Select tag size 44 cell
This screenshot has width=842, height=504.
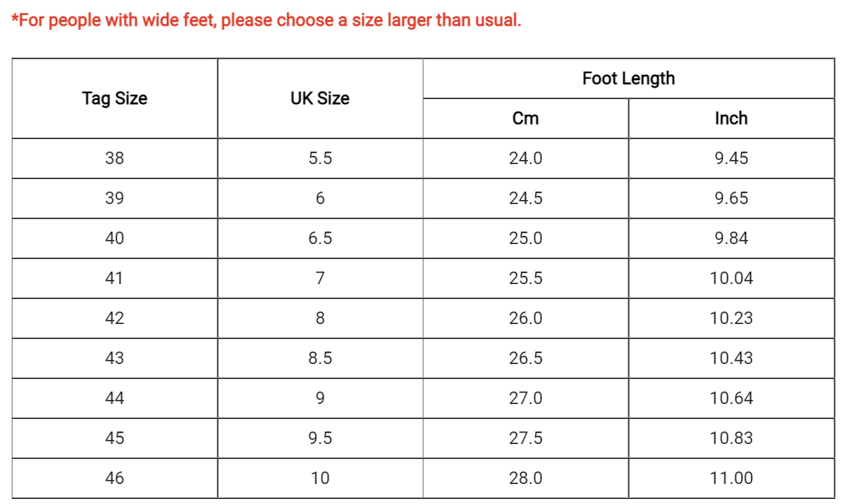pos(114,398)
